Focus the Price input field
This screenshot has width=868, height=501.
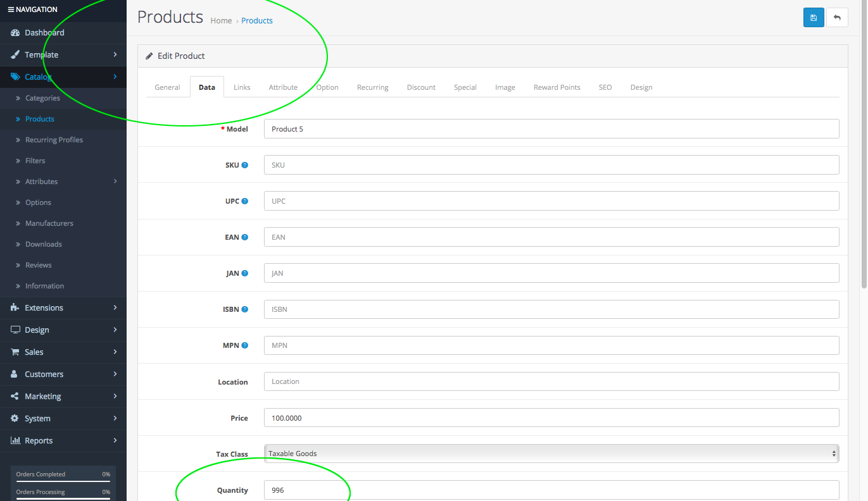[551, 418]
